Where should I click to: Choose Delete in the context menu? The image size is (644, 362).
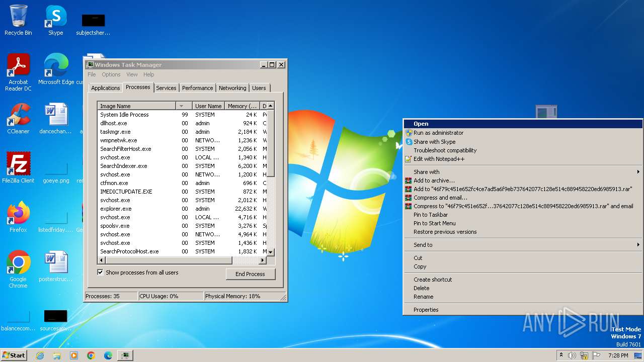tap(523, 288)
